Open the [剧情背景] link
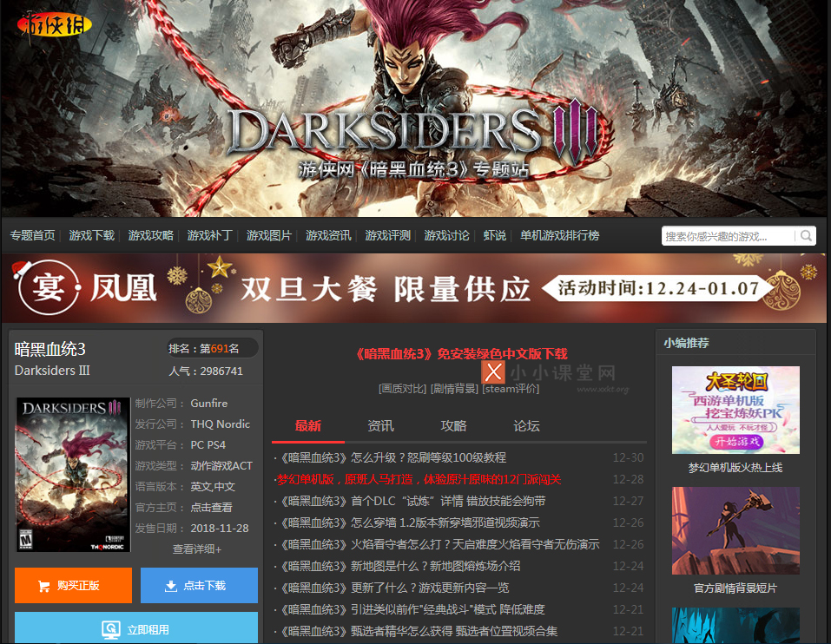This screenshot has height=644, width=831. (454, 389)
